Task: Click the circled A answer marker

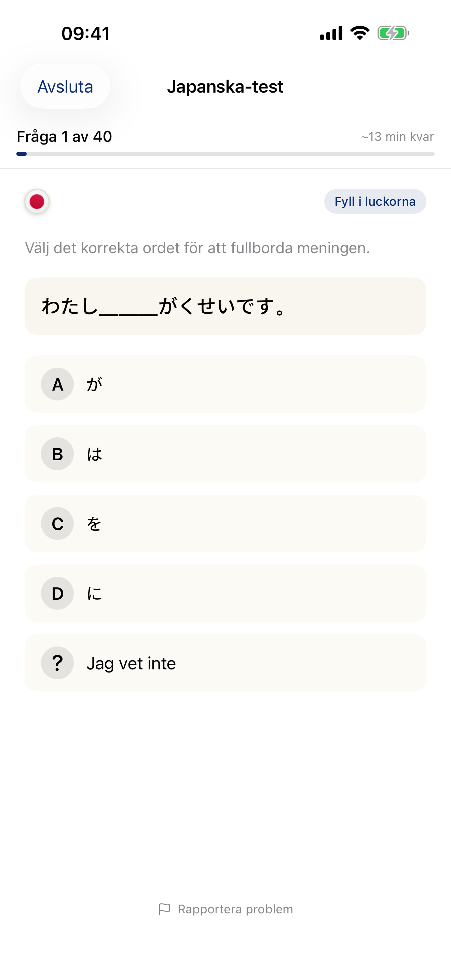Action: point(57,384)
